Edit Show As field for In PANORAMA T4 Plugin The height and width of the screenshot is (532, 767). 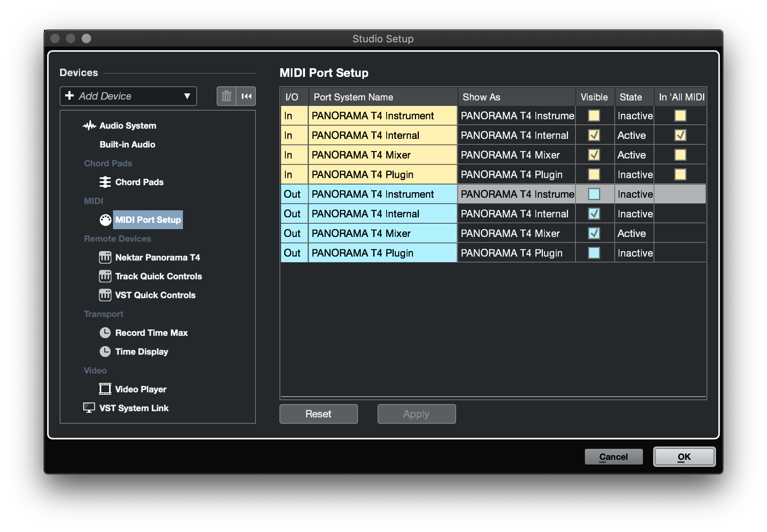[516, 175]
